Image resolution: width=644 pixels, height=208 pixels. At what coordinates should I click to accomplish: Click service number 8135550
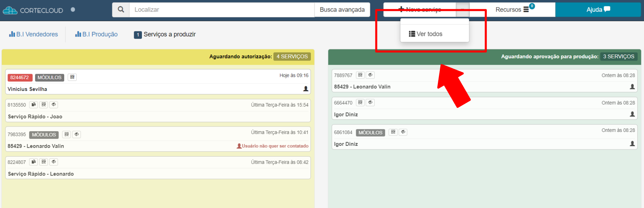click(x=17, y=105)
